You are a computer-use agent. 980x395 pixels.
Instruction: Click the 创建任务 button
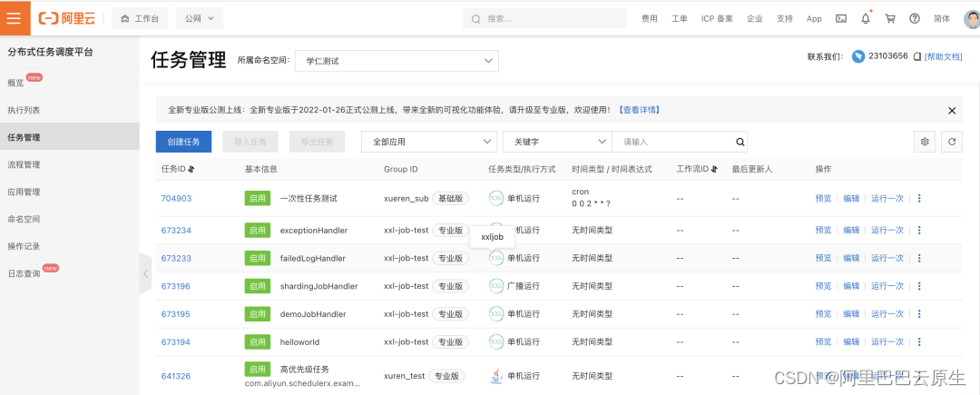[x=183, y=142]
